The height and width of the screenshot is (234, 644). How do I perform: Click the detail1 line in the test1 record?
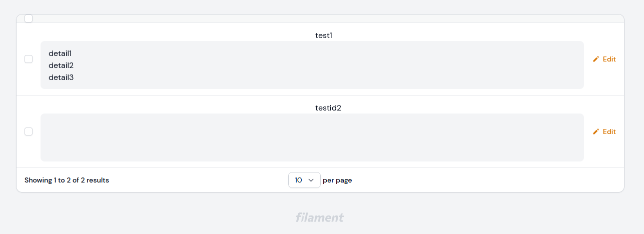click(60, 53)
